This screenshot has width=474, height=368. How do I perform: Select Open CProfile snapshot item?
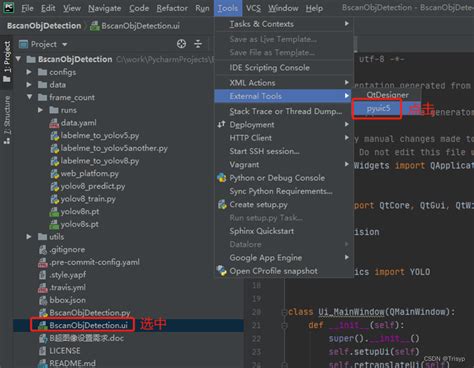(x=273, y=271)
